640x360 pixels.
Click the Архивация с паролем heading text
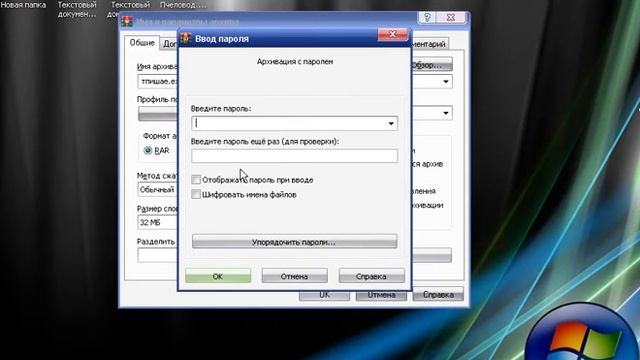(x=295, y=62)
